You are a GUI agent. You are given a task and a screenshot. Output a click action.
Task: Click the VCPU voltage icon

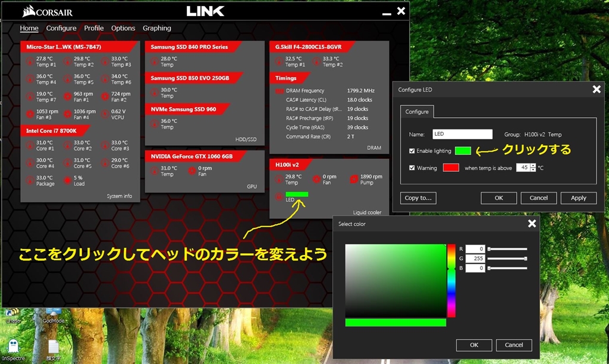[105, 114]
